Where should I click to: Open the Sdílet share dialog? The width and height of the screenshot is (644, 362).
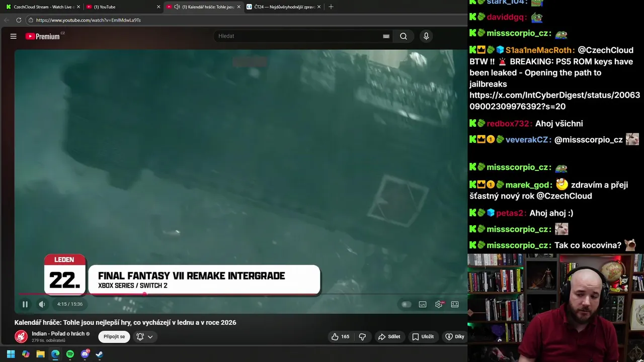click(x=389, y=337)
